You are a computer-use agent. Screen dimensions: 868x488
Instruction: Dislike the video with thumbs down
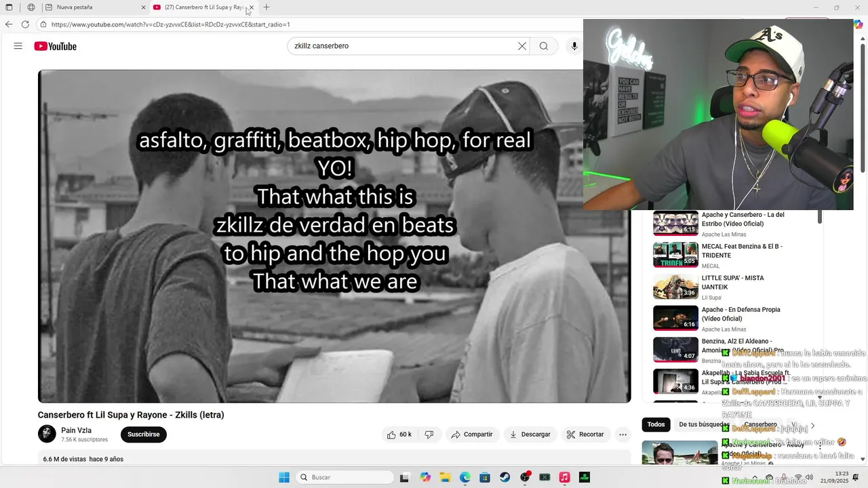pyautogui.click(x=429, y=434)
